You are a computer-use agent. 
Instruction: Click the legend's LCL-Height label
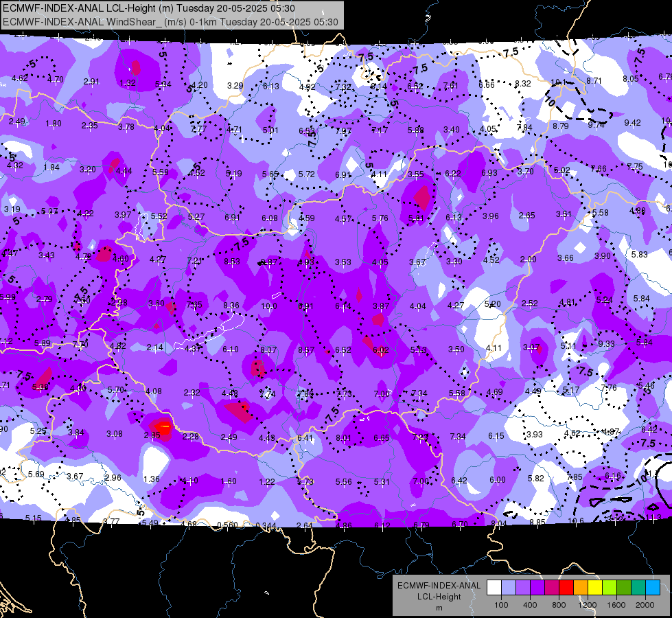(439, 597)
